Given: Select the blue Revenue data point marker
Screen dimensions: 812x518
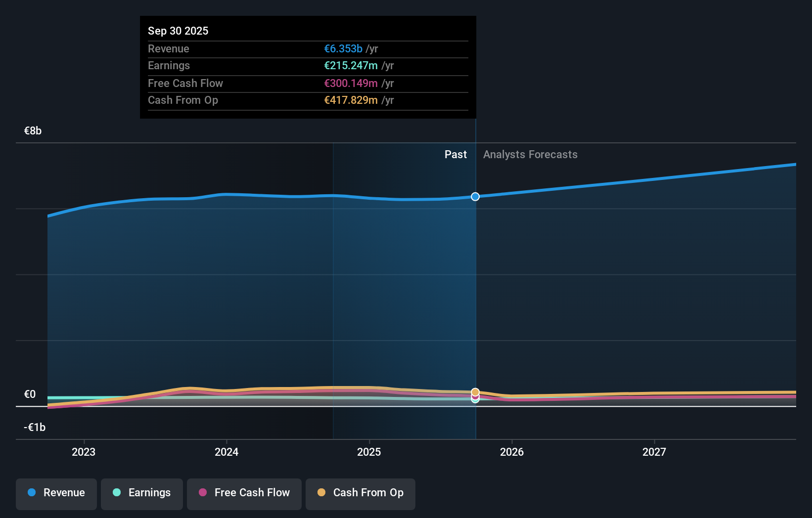Looking at the screenshot, I should (475, 196).
